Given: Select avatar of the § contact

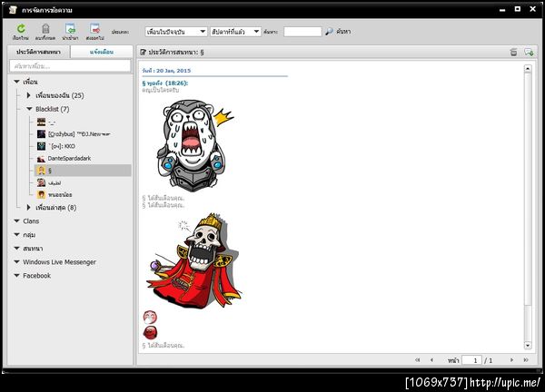Looking at the screenshot, I should (42, 170).
